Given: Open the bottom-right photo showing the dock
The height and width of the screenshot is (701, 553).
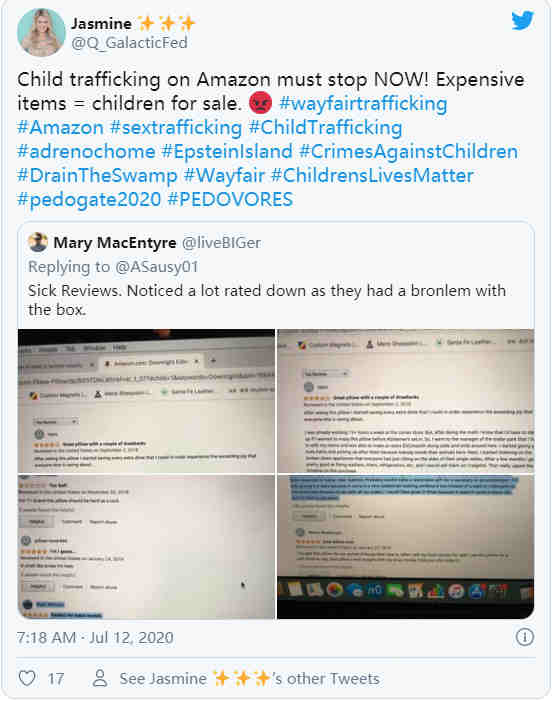Looking at the screenshot, I should point(405,547).
